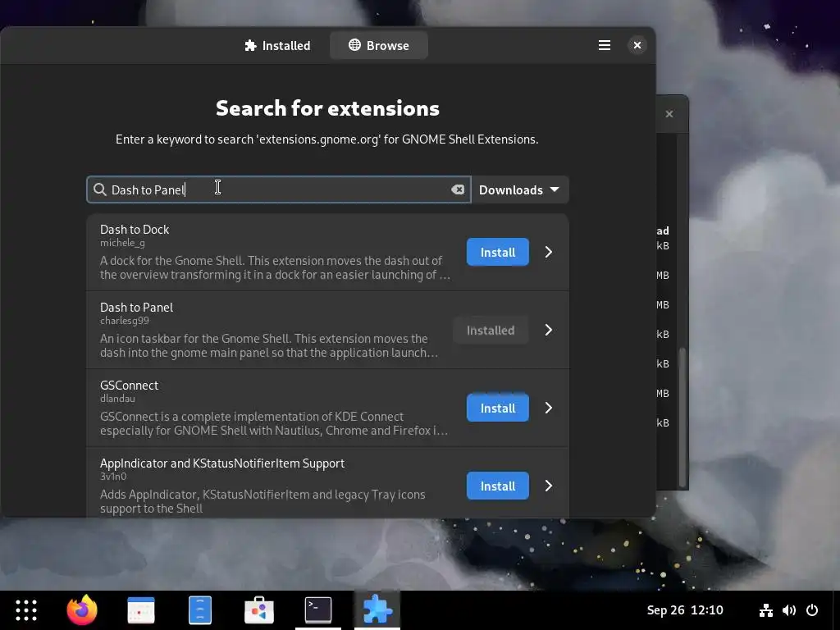This screenshot has width=840, height=630.
Task: Expand Dash to Panel details chevron
Action: tap(549, 330)
